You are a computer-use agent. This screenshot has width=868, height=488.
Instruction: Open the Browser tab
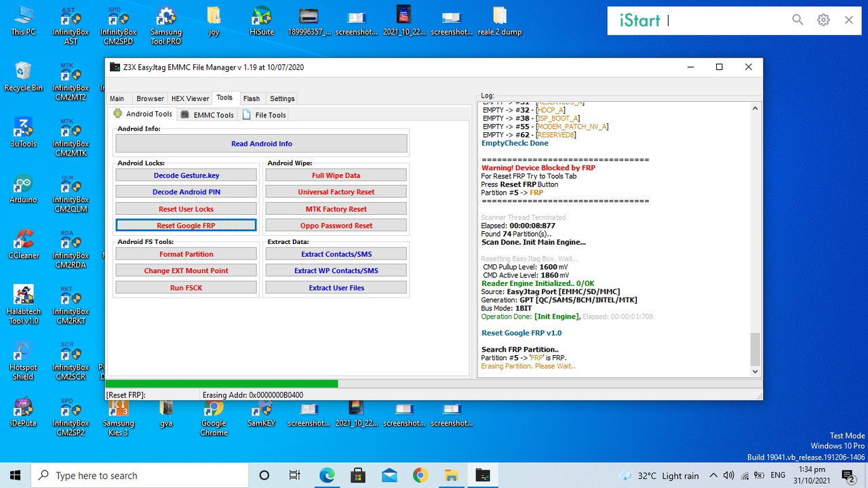click(x=150, y=98)
